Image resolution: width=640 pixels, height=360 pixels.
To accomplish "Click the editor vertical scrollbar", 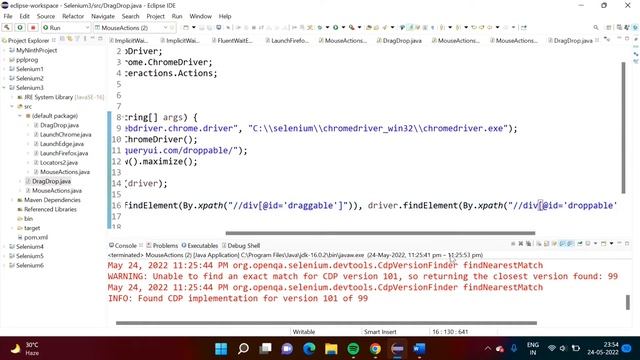I will 623,128.
